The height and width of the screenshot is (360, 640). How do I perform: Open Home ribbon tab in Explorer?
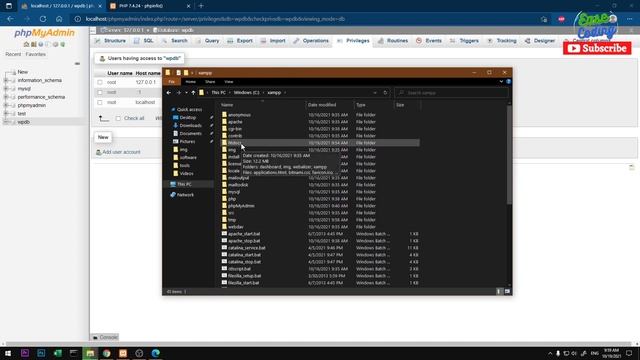click(x=190, y=82)
